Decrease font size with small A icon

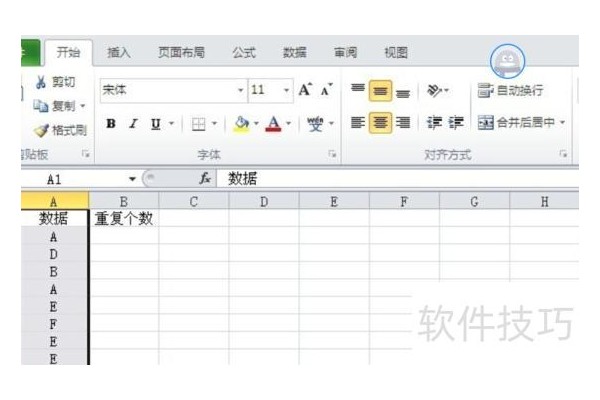coord(326,90)
